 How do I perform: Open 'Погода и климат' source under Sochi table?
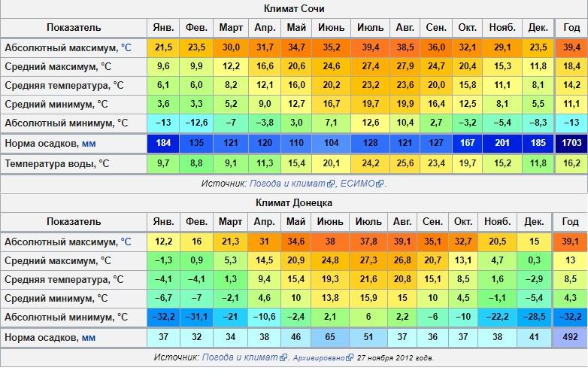click(286, 183)
